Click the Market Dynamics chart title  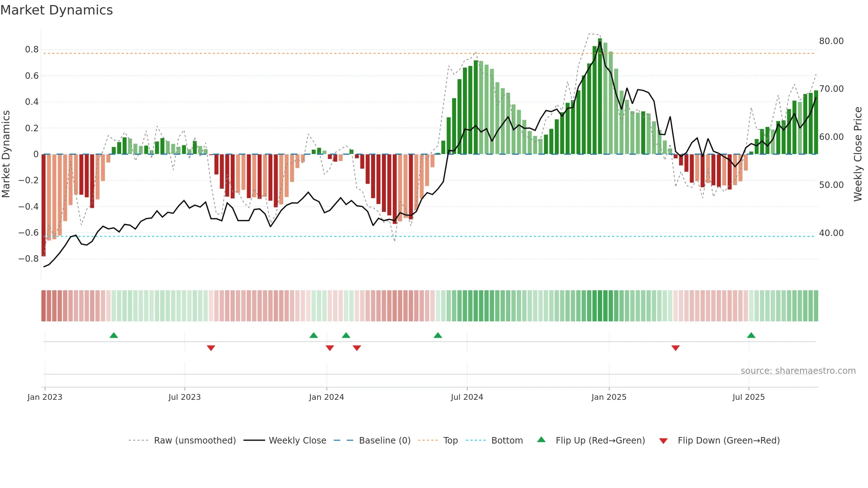pyautogui.click(x=56, y=10)
